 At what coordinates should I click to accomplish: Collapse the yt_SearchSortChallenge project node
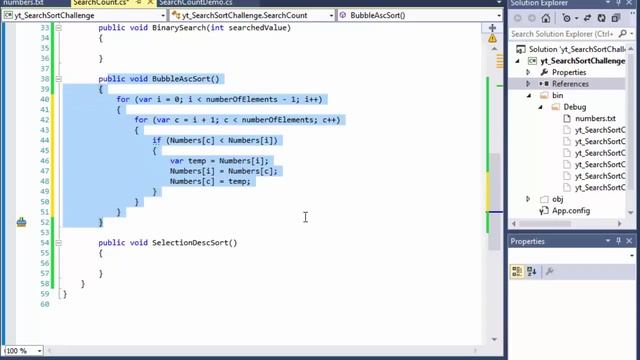pyautogui.click(x=518, y=61)
